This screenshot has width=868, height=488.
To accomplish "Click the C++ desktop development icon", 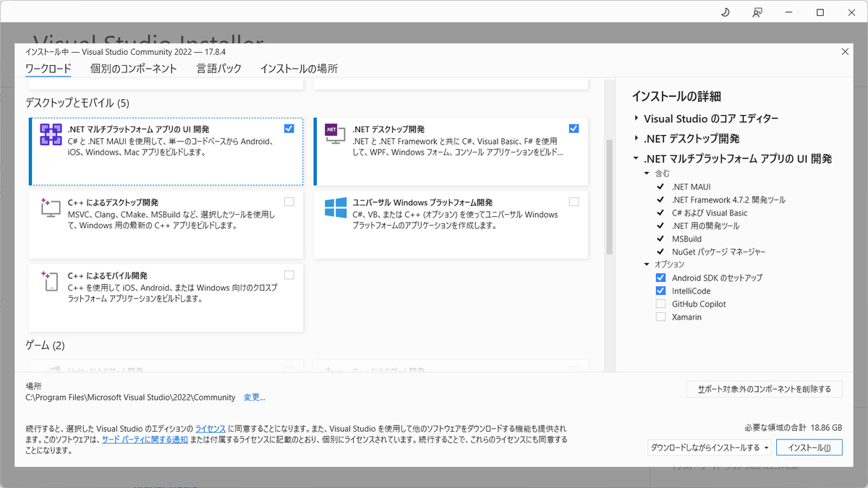I will point(51,207).
